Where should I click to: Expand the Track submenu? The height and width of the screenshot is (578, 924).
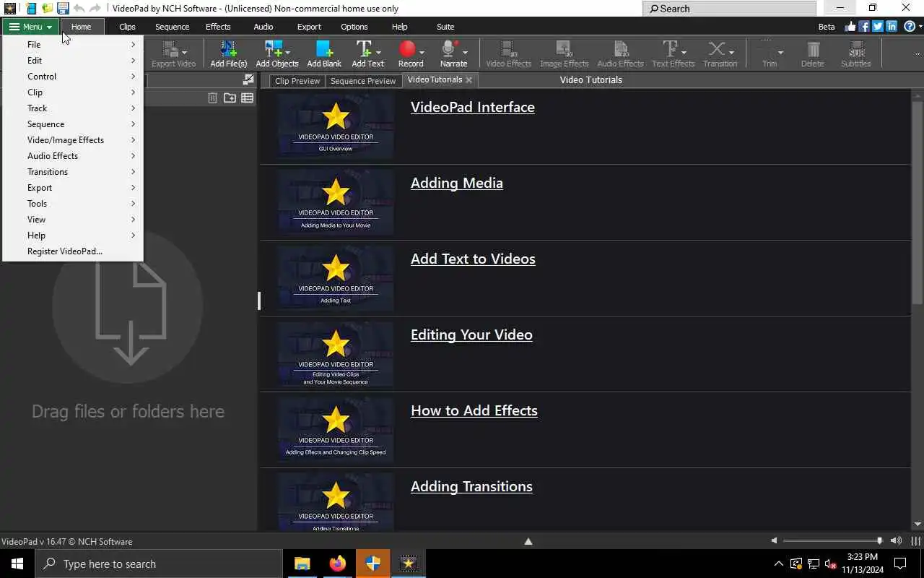(73, 108)
